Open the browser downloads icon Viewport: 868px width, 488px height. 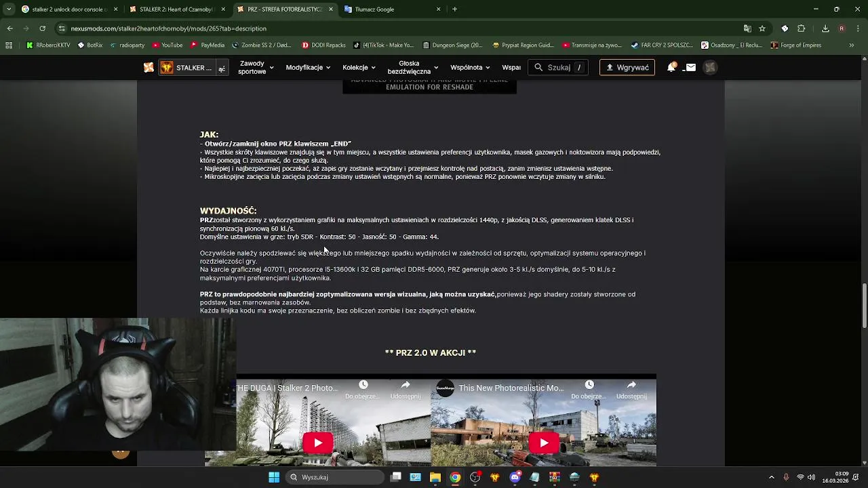click(x=825, y=28)
